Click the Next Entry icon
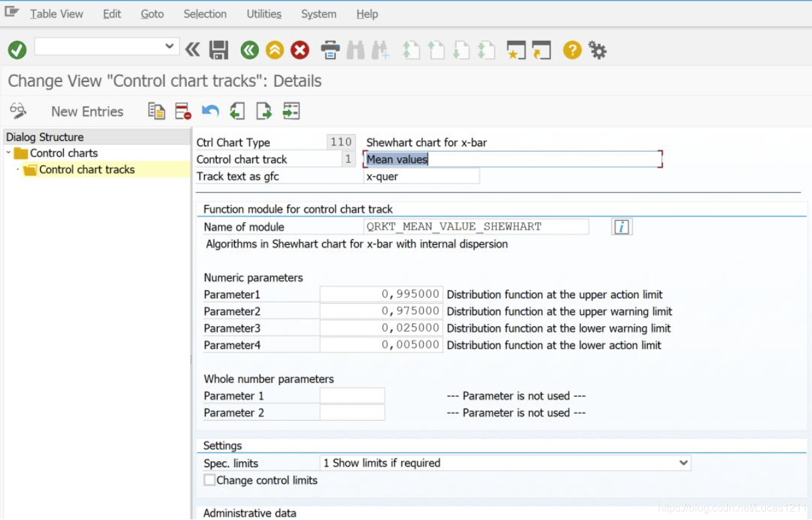 click(x=264, y=111)
